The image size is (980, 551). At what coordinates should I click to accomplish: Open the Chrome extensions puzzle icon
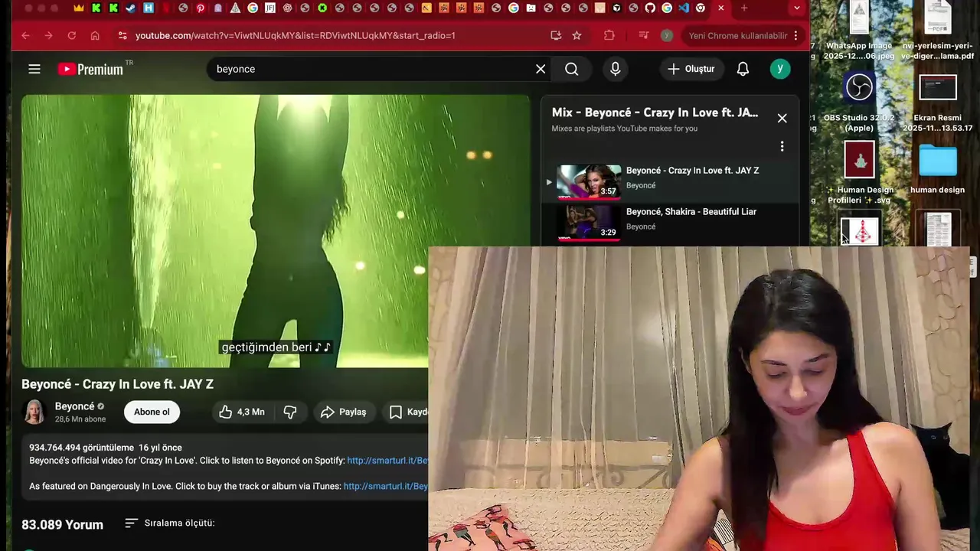coord(609,35)
